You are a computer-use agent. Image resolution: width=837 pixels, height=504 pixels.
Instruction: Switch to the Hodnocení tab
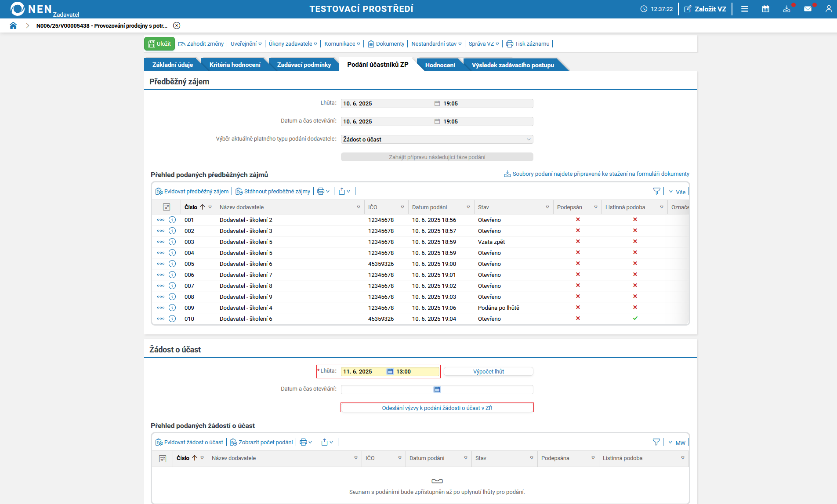click(x=440, y=65)
